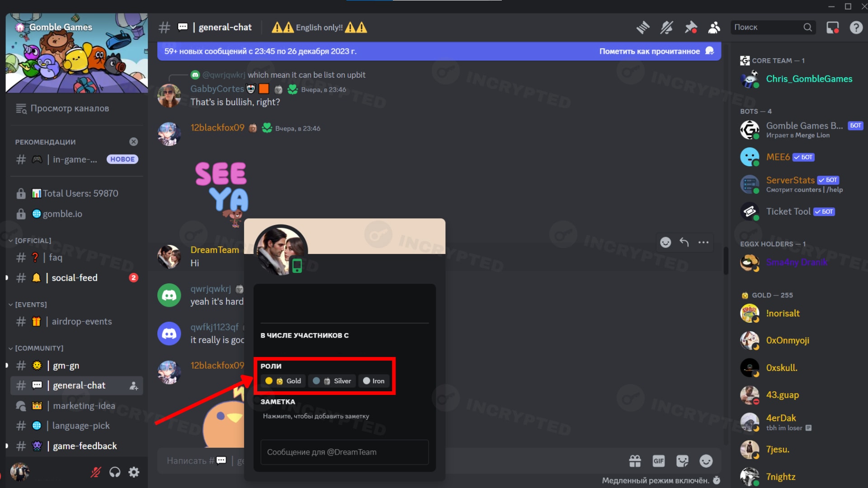Expand the [OFFICIAL] channel category
The width and height of the screenshot is (868, 488).
[x=32, y=241]
